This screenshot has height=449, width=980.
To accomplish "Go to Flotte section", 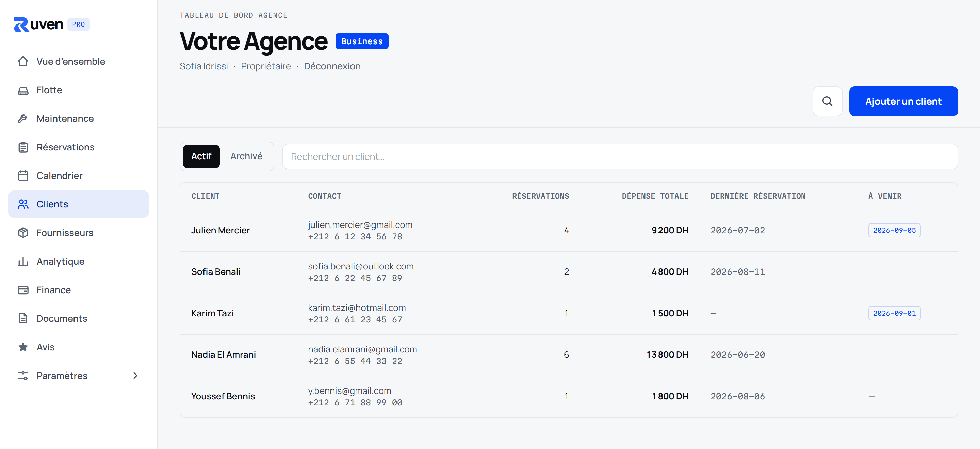I will click(78, 90).
